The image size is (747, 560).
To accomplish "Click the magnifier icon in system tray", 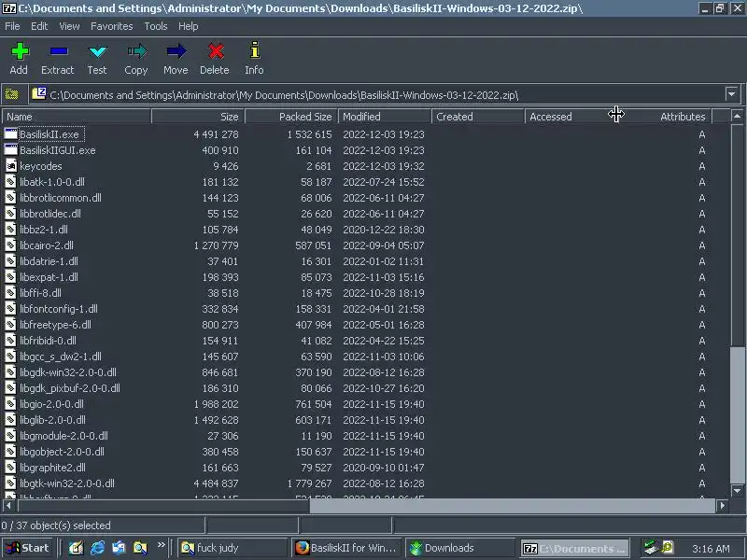I will tap(668, 548).
